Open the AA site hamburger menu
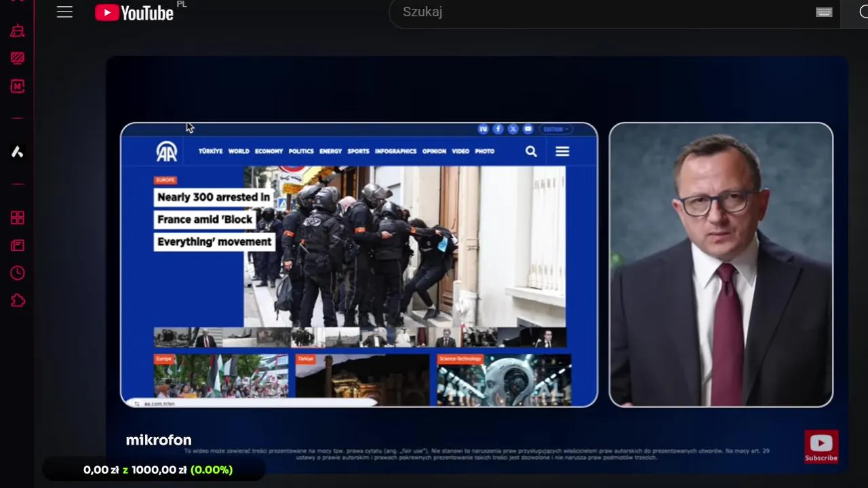 click(562, 151)
